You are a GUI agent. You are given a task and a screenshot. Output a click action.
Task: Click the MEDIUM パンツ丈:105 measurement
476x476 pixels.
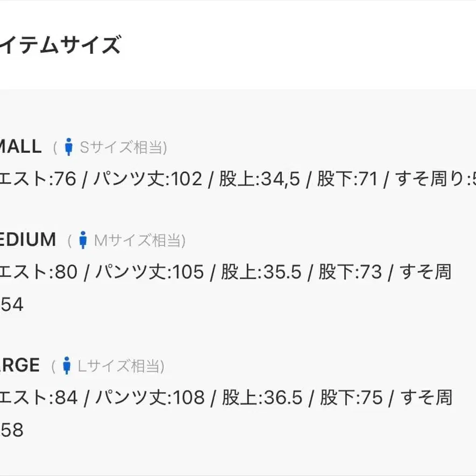coord(150,272)
